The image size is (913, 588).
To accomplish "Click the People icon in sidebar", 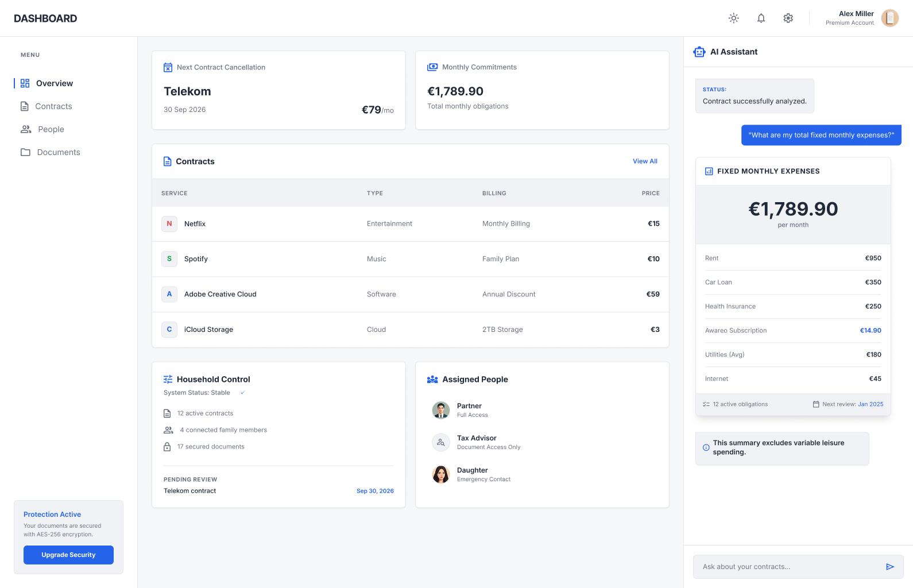I will [x=26, y=129].
